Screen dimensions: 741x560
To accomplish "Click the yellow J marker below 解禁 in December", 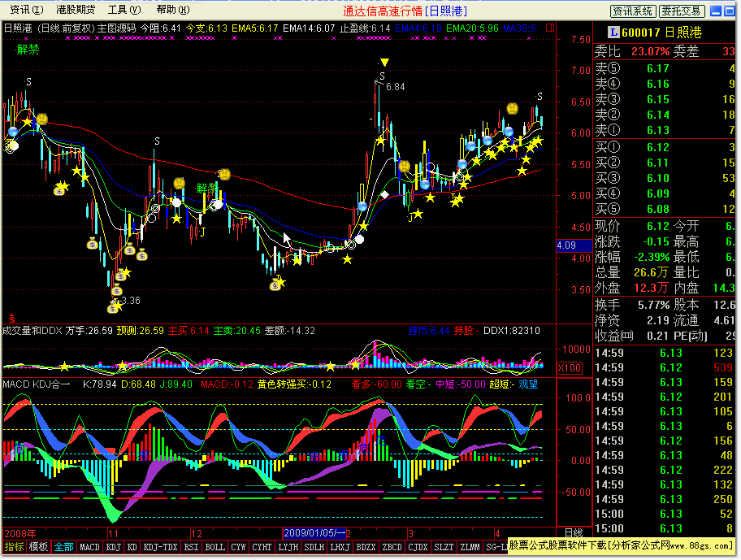I will 203,232.
